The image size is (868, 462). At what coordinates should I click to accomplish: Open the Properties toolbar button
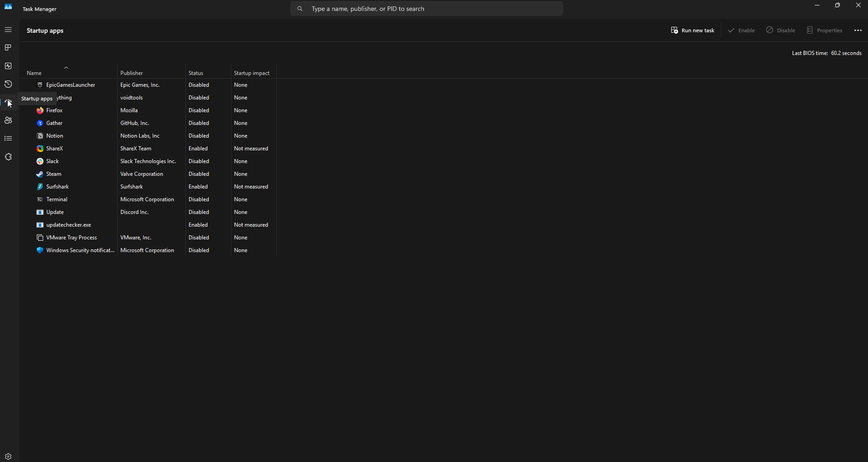(824, 30)
